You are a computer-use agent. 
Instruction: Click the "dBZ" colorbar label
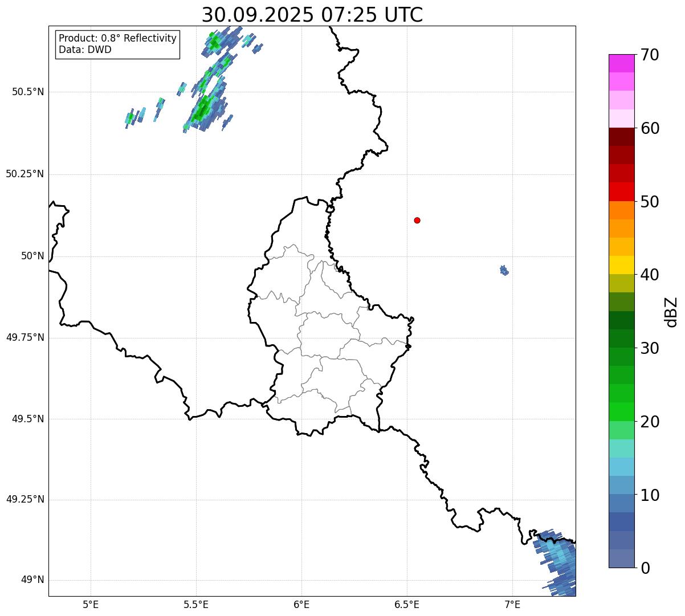[671, 312]
